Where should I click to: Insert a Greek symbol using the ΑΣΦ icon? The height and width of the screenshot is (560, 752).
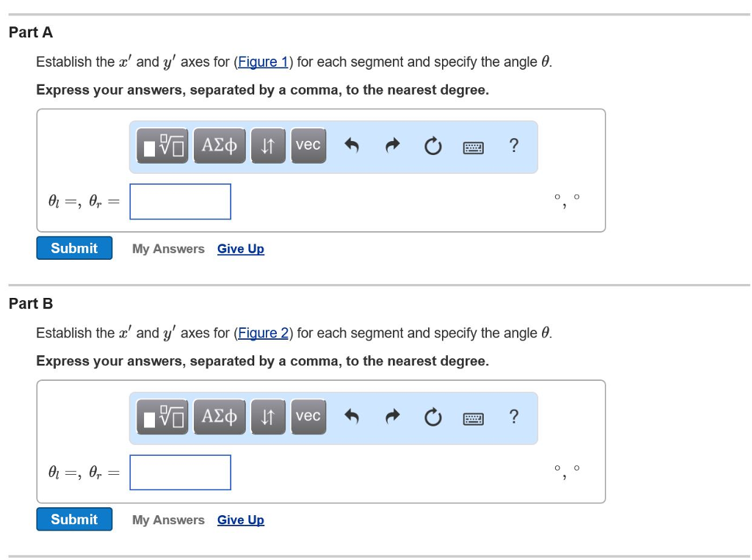click(219, 145)
